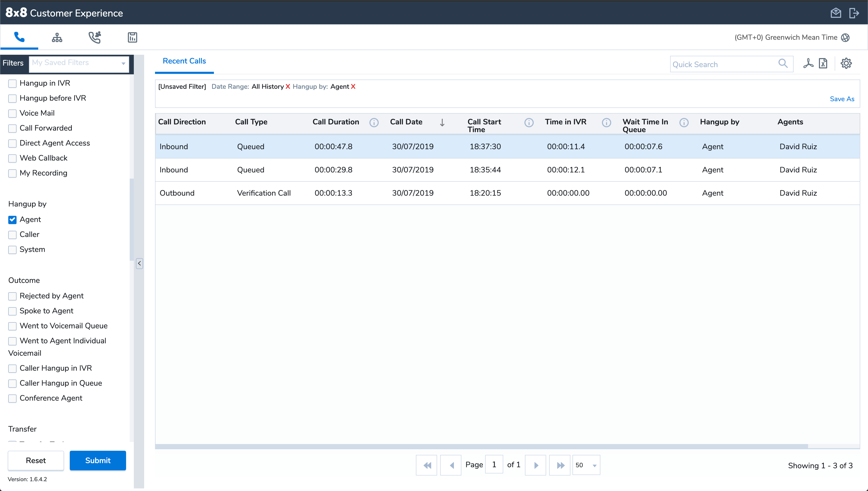Click the Wait Time In Queue info icon
The width and height of the screenshot is (868, 491).
tap(684, 122)
